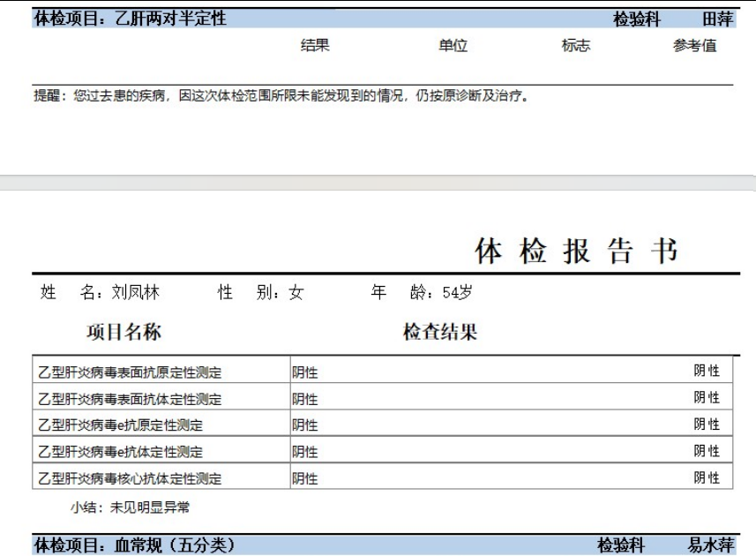This screenshot has width=756, height=556.
Task: Click the summary 小结：未见明显异常
Action: coord(130,507)
